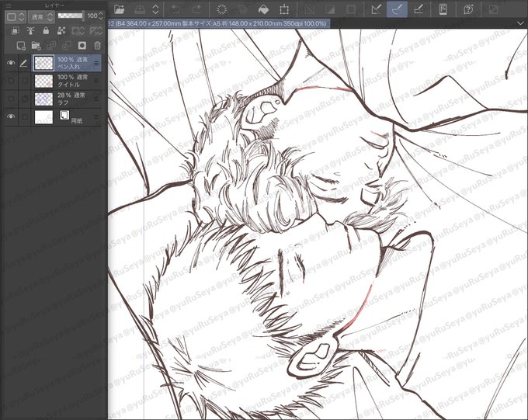Click the paper icon on 用紙 layer
This screenshot has width=528, height=420.
coord(64,115)
